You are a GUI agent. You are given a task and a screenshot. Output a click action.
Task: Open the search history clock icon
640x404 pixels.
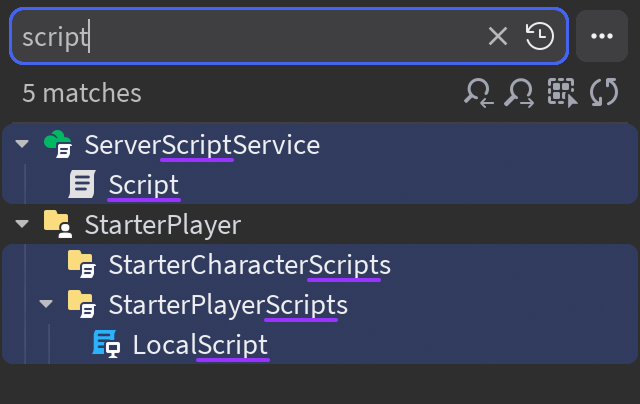click(x=540, y=37)
